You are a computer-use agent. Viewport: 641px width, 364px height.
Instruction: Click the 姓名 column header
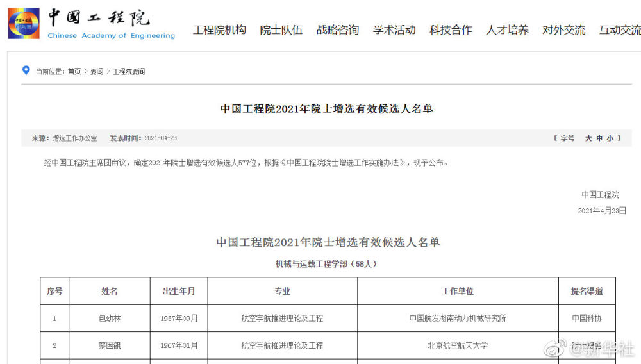click(x=110, y=291)
